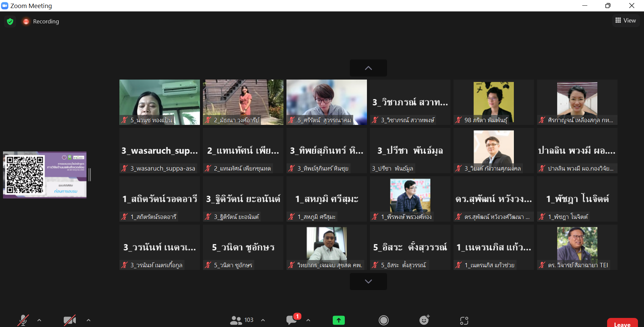Select the shared QR code screen thumbnail
This screenshot has width=644, height=327.
tap(45, 175)
